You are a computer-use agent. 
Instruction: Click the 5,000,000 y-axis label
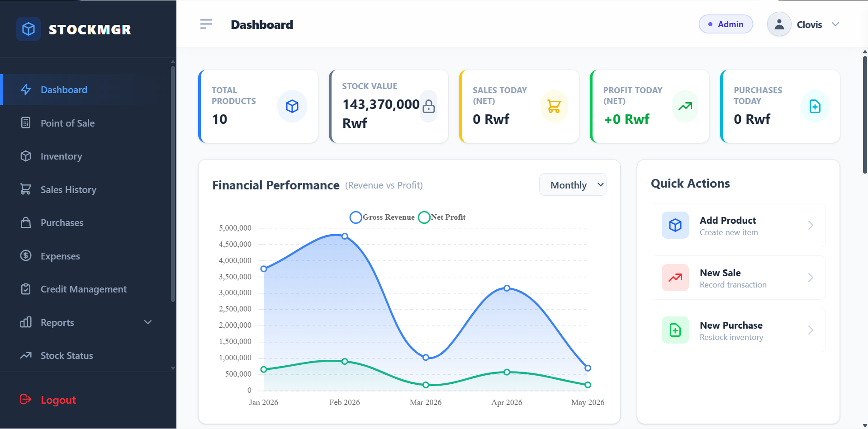pos(235,228)
